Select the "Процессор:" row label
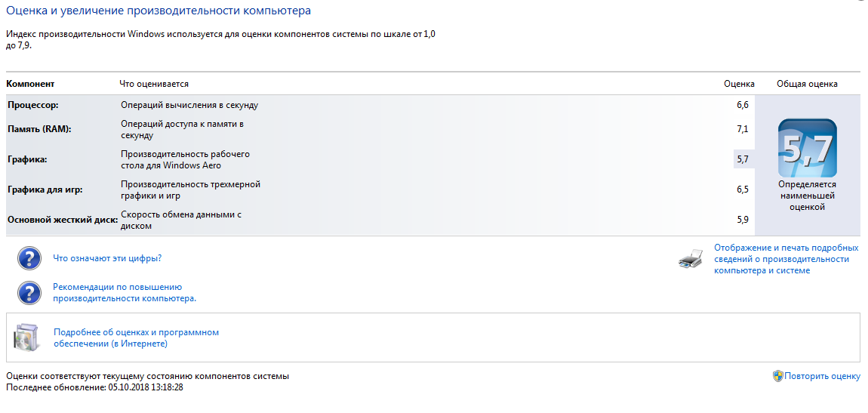Screen dimensions: 868x413 32,105
